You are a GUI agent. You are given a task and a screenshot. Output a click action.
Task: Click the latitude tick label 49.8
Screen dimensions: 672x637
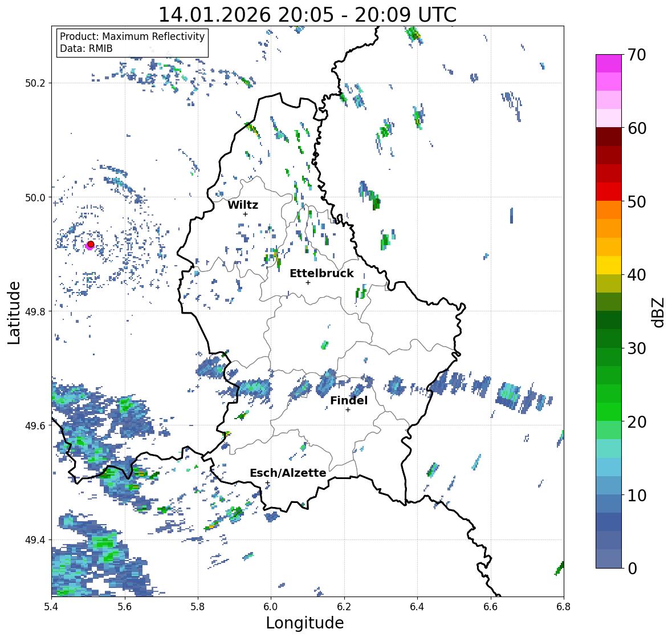click(35, 311)
